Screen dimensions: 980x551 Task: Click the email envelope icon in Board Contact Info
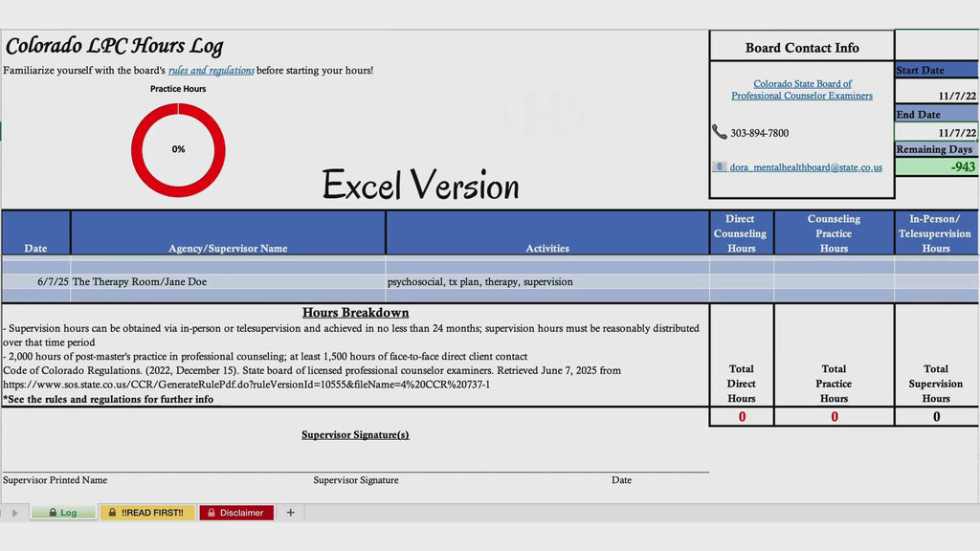(x=720, y=166)
